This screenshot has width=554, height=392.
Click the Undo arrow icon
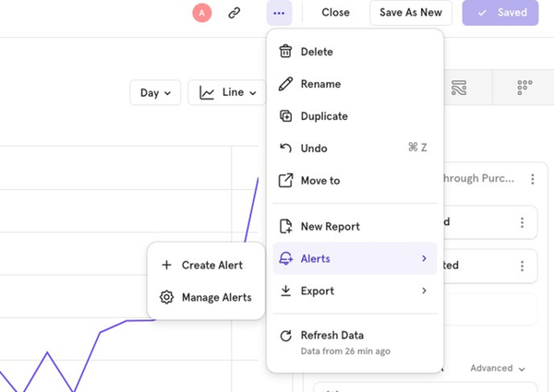(x=285, y=148)
